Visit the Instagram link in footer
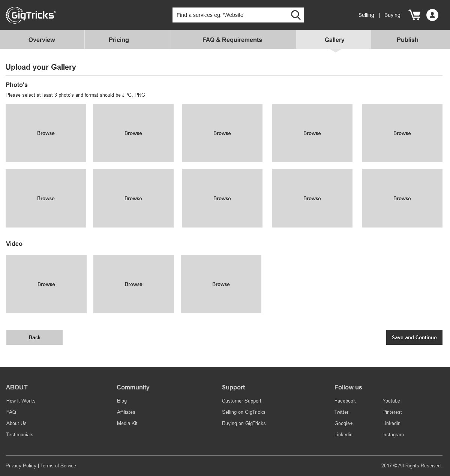This screenshot has width=450, height=476. click(x=393, y=434)
